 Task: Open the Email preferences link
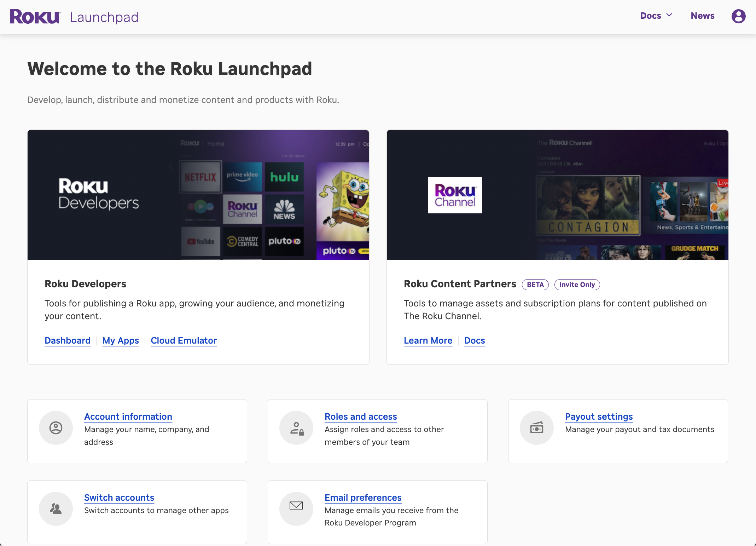363,498
